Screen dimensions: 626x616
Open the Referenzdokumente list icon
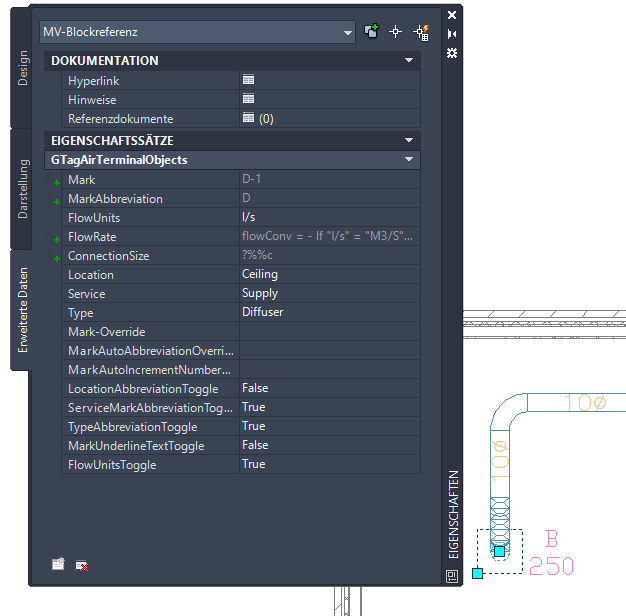(x=248, y=118)
